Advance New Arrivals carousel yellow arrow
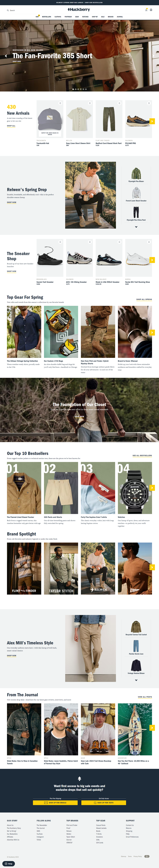Viewport: 159px width, 868px height. click(x=152, y=121)
